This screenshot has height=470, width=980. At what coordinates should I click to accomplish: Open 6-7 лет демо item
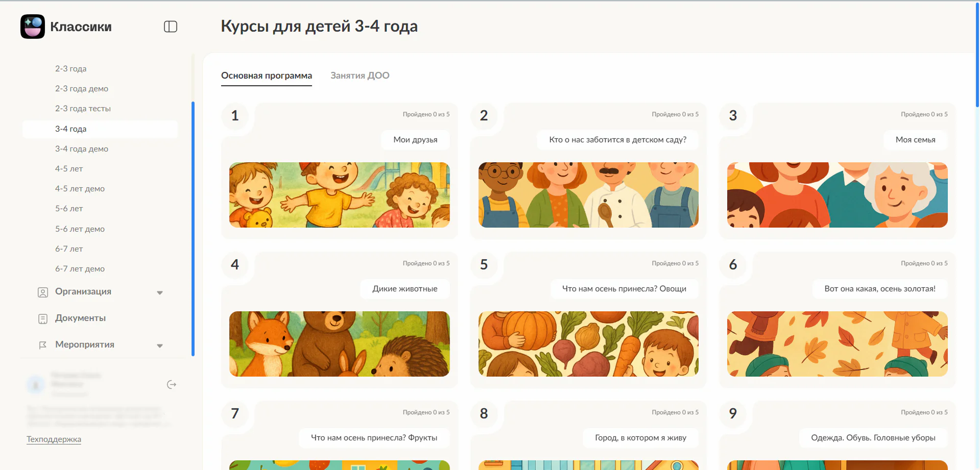pyautogui.click(x=80, y=268)
